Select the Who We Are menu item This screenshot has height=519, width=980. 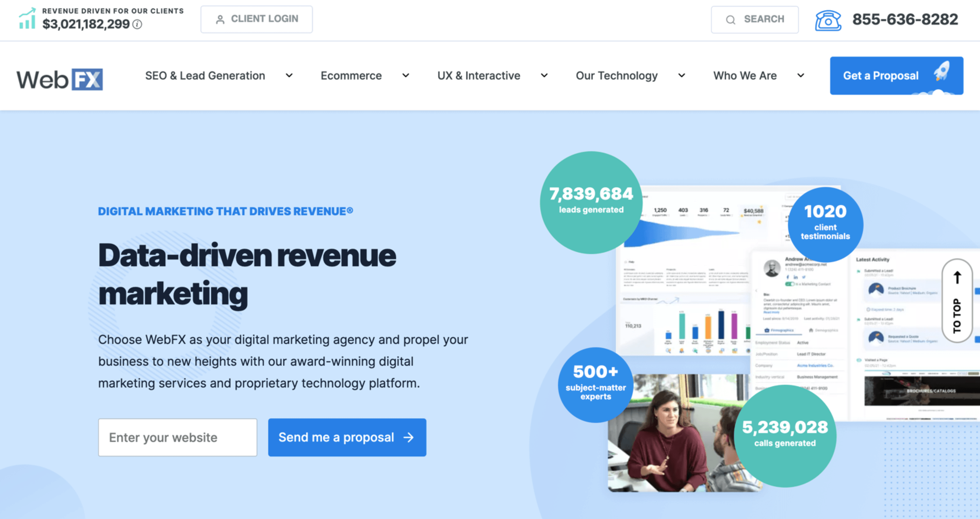pyautogui.click(x=745, y=76)
